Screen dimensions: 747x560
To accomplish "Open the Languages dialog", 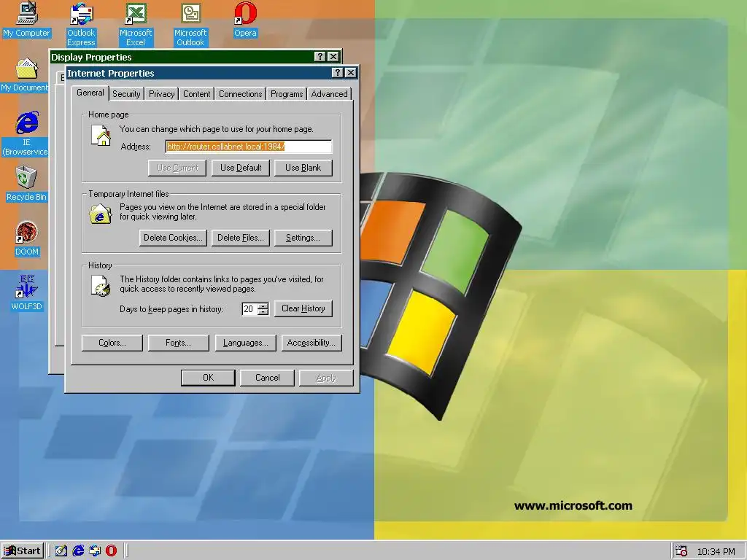I will pyautogui.click(x=245, y=343).
